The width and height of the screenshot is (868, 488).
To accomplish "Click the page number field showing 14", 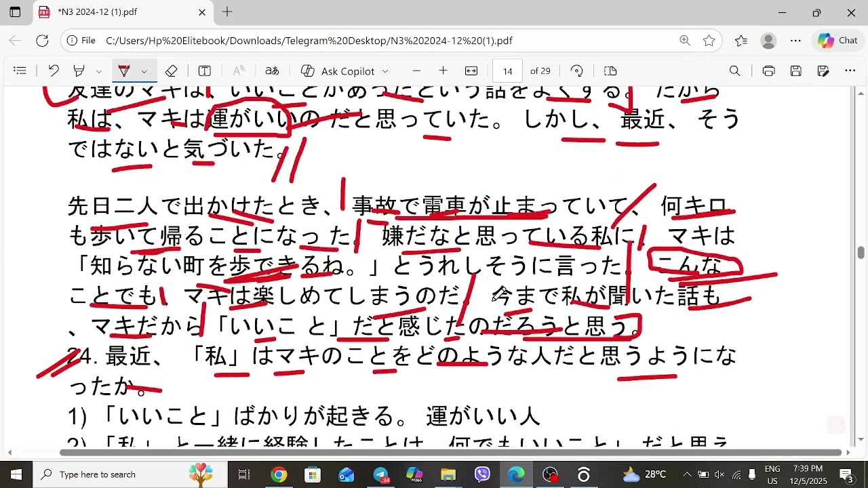I will (x=507, y=71).
